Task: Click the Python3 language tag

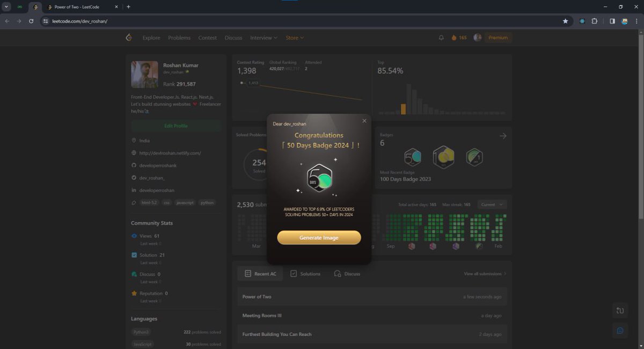Action: [x=141, y=332]
